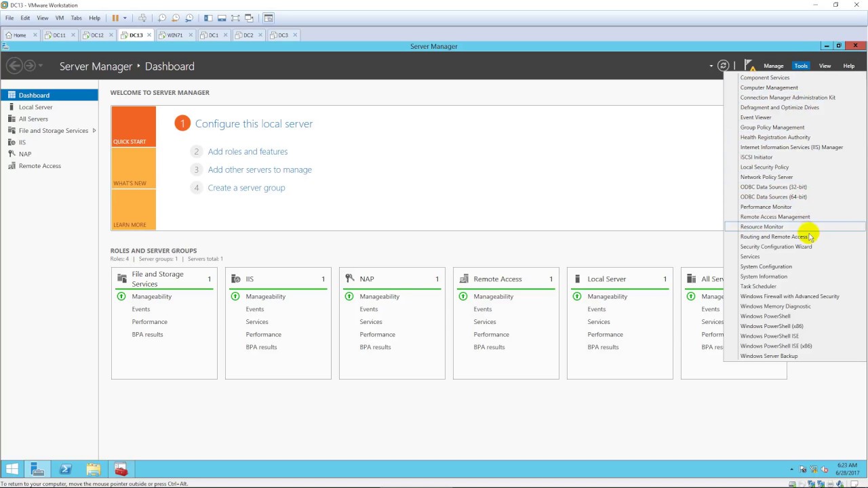Image resolution: width=868 pixels, height=488 pixels.
Task: Click the Manageability status icon under IIS
Action: [235, 296]
